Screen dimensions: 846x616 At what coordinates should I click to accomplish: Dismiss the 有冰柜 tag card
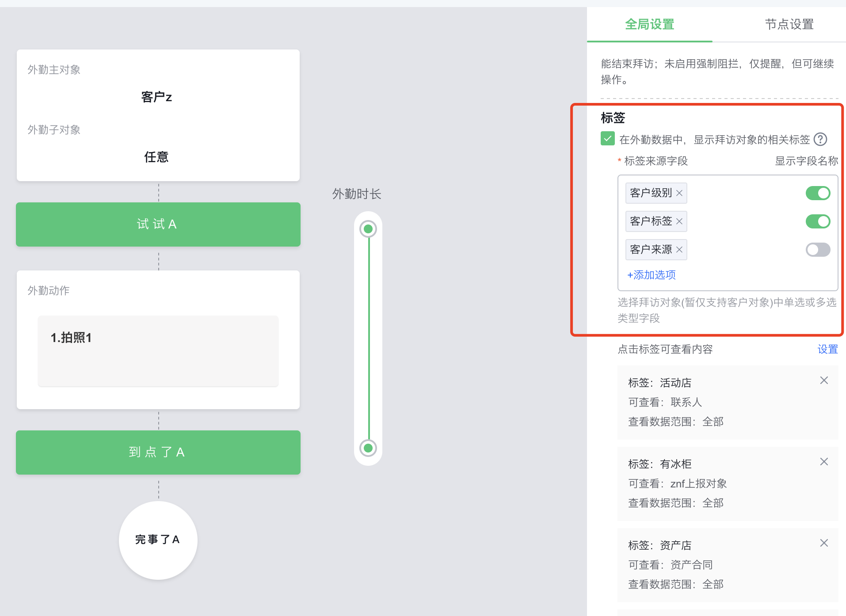[x=824, y=461]
